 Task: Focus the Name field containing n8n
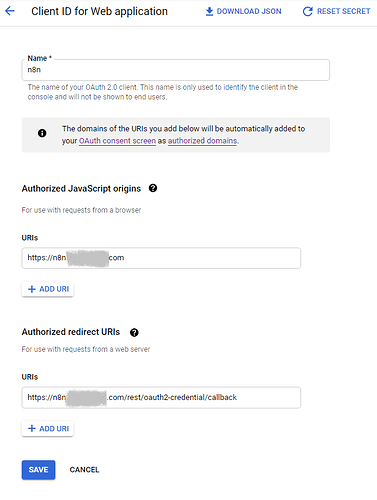point(176,70)
